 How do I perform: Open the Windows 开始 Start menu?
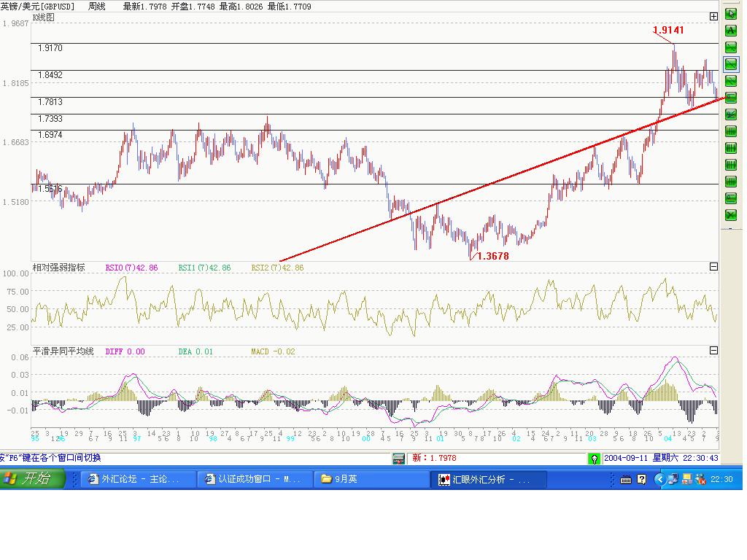coord(33,479)
